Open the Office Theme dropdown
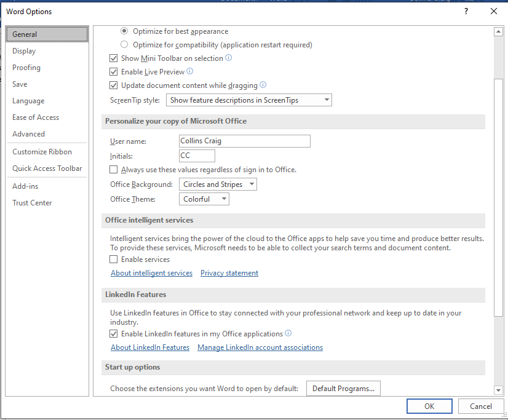The image size is (508, 420). tap(204, 199)
